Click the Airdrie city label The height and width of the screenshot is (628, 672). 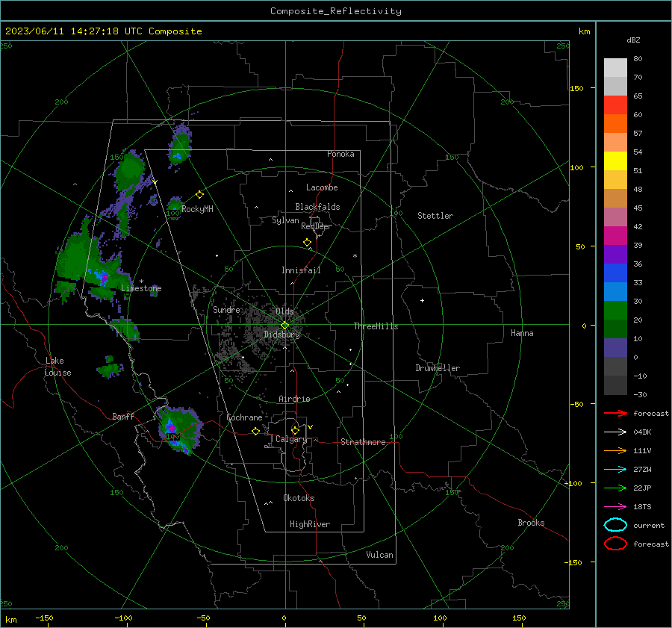(294, 399)
